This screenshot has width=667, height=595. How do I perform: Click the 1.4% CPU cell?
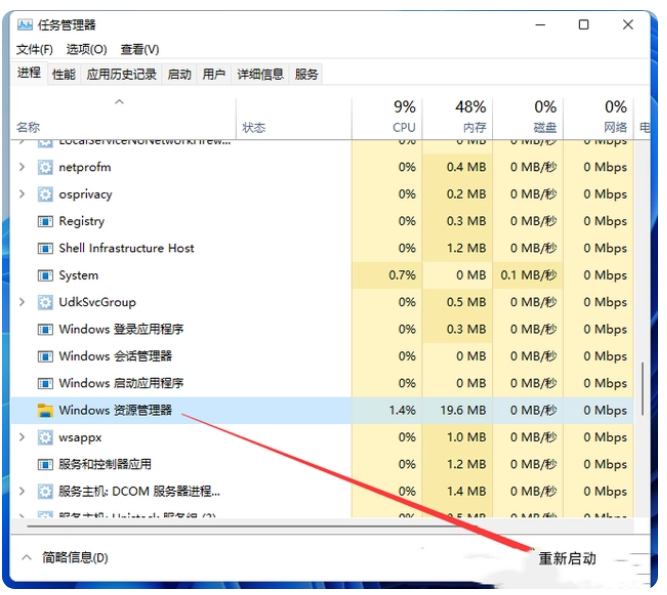tap(387, 410)
